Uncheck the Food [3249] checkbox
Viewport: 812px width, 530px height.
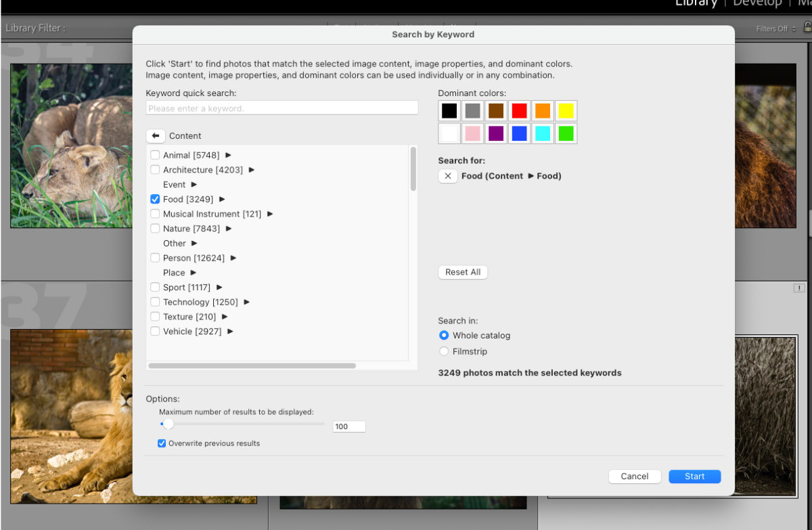155,199
